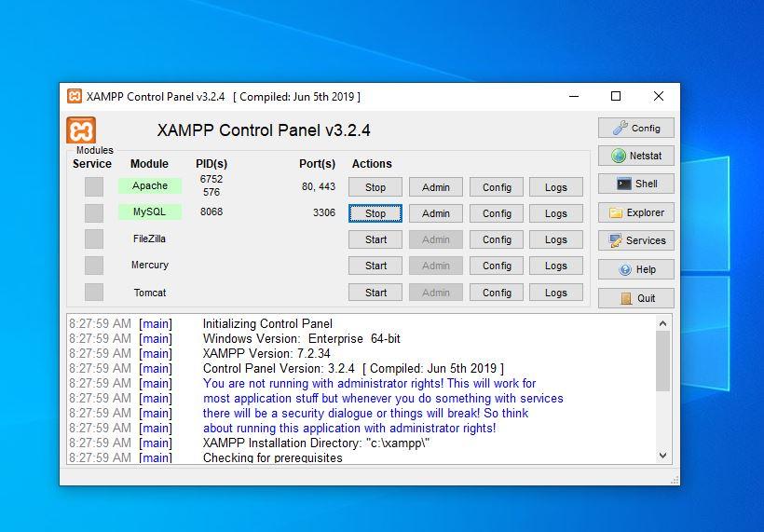
Task: Toggle the Mercury service checkbox
Action: tap(94, 266)
